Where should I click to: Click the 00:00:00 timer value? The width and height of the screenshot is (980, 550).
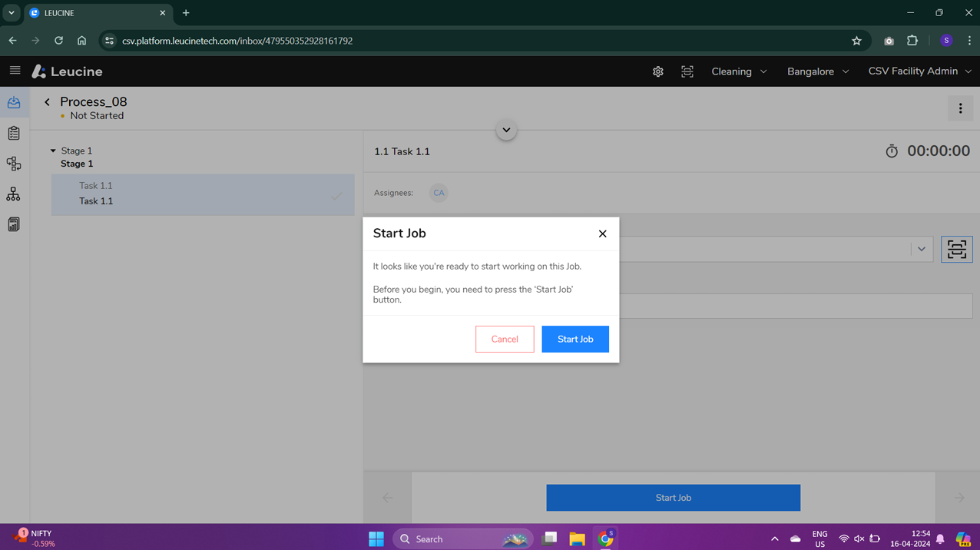[x=939, y=151]
